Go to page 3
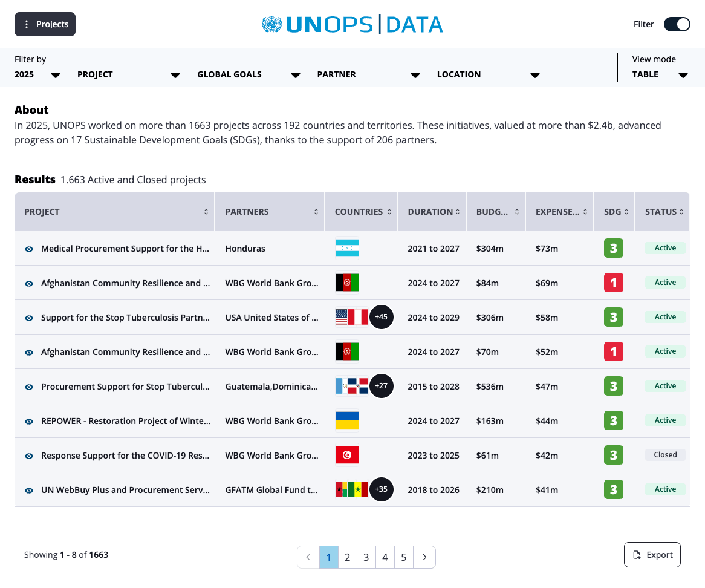This screenshot has height=588, width=705. click(366, 557)
